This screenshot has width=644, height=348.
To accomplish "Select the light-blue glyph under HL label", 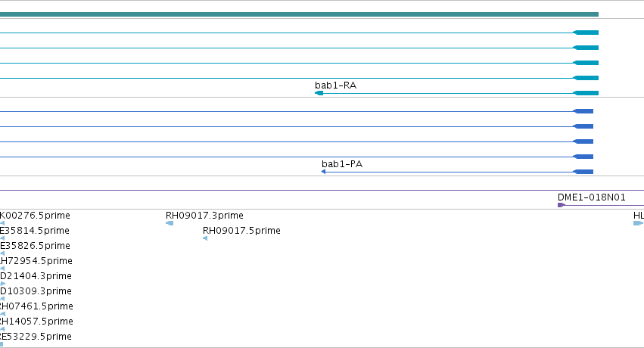I will pyautogui.click(x=638, y=223).
